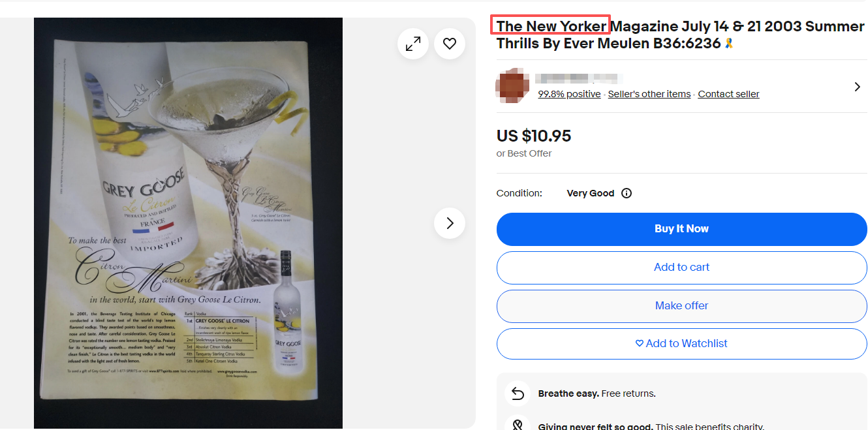
Task: View Seller's other items
Action: [649, 94]
